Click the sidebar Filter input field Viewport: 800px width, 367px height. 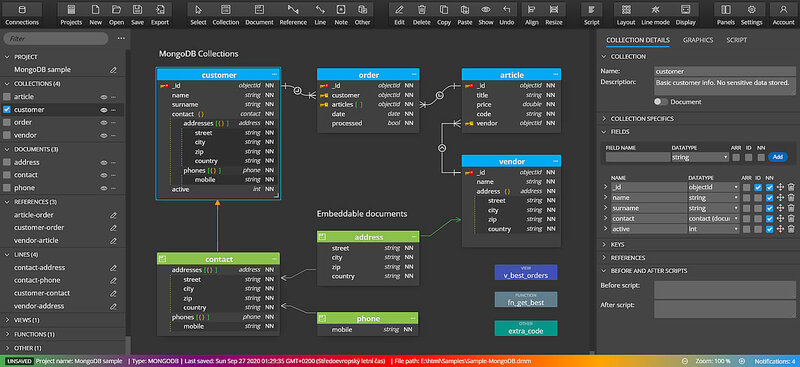56,38
